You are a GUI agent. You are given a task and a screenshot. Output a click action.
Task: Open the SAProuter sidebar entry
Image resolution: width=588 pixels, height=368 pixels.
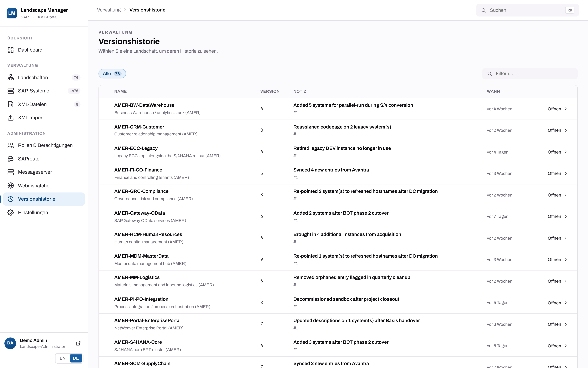tap(44, 159)
